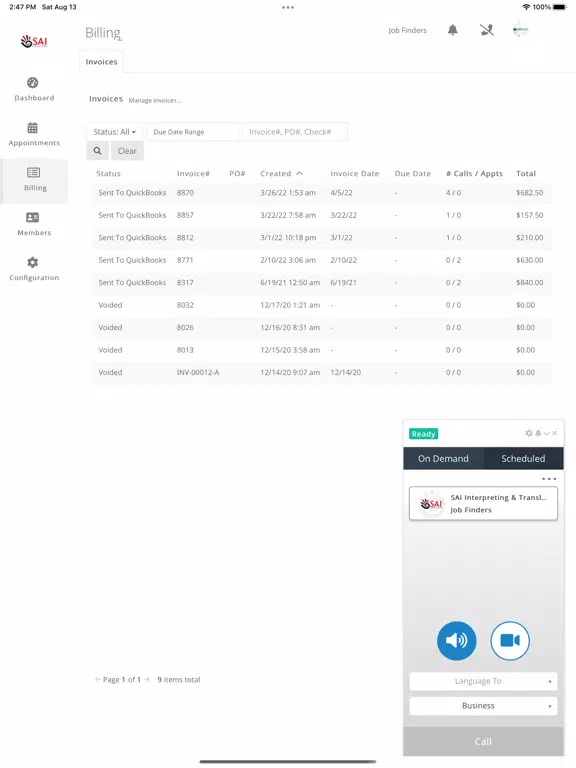Sort by the Invoice# column header
This screenshot has width=576, height=768.
click(x=193, y=173)
